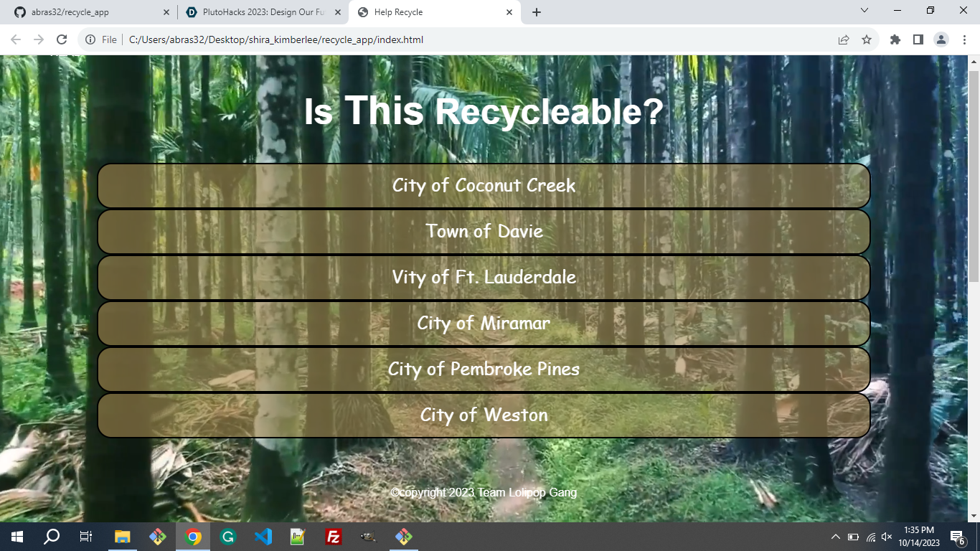980x551 pixels.
Task: Open Chrome's three-dot menu
Action: tap(963, 39)
